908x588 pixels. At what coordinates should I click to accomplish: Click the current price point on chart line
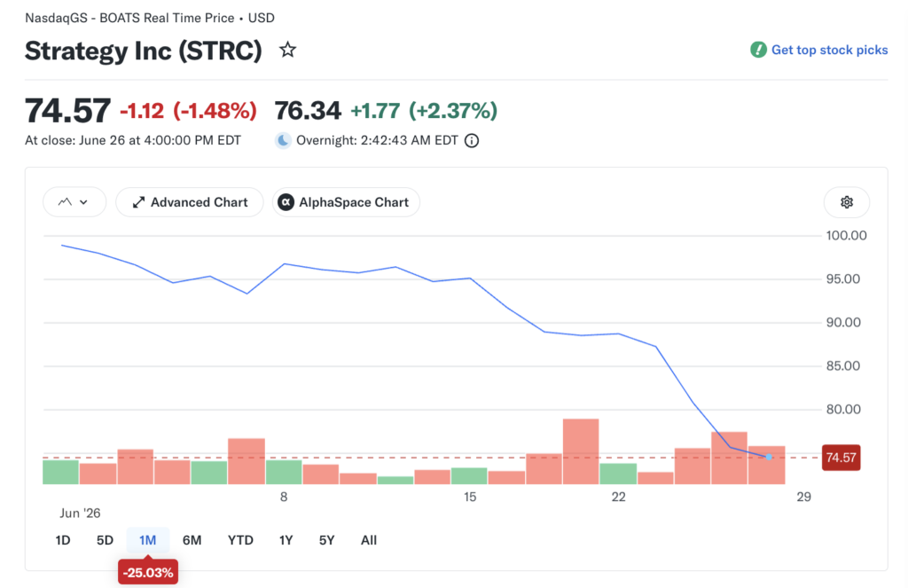tap(769, 457)
